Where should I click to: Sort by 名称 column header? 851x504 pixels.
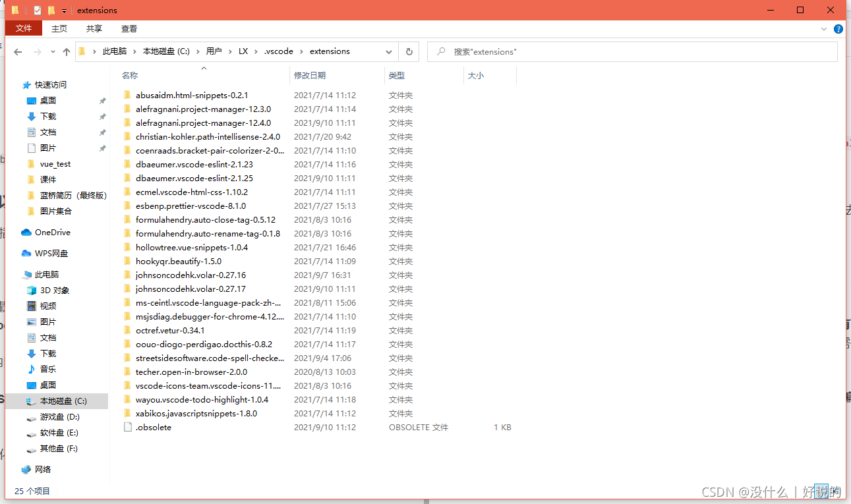point(130,76)
